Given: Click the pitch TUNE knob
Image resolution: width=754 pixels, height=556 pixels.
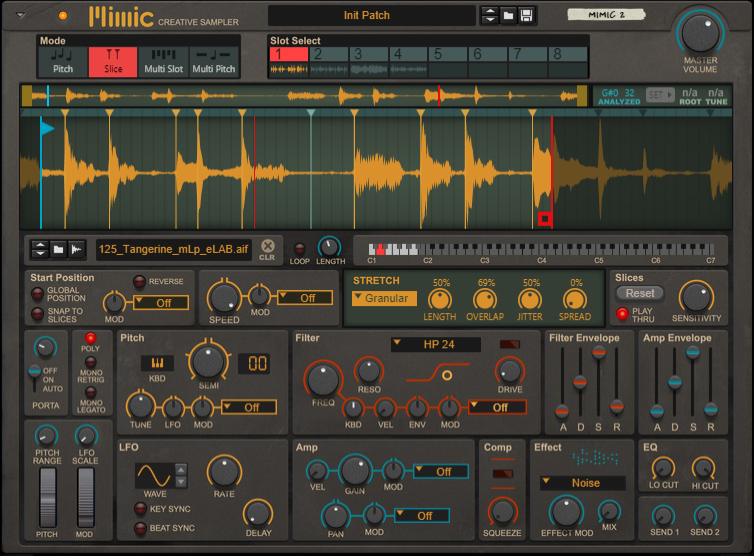Looking at the screenshot, I should tap(140, 405).
